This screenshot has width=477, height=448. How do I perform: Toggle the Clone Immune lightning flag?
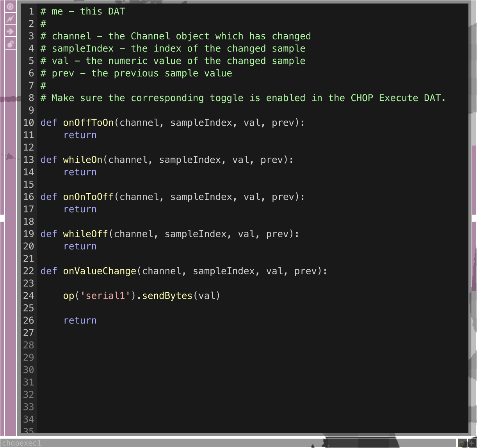point(10,19)
